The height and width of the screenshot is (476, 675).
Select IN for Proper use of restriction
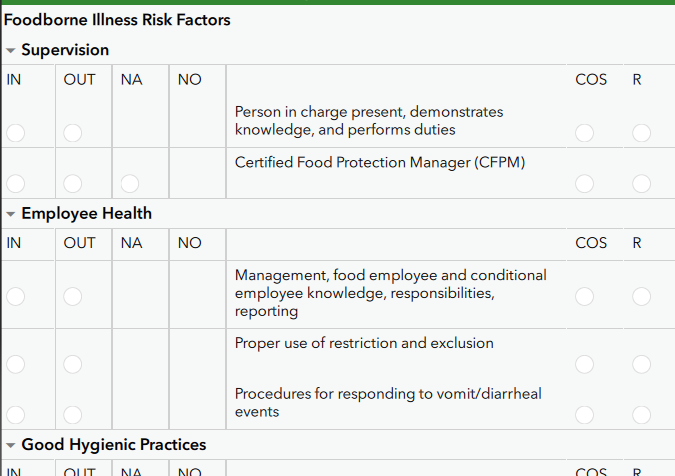pyautogui.click(x=15, y=364)
